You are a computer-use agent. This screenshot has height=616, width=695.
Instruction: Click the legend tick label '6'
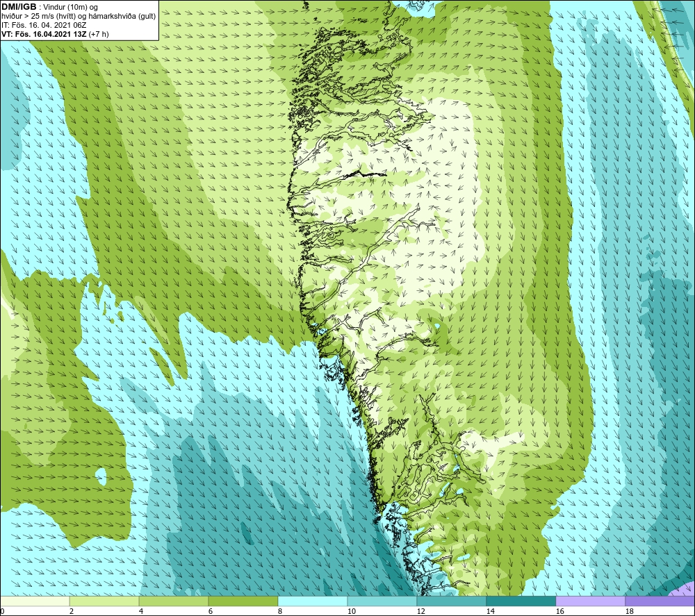(211, 611)
